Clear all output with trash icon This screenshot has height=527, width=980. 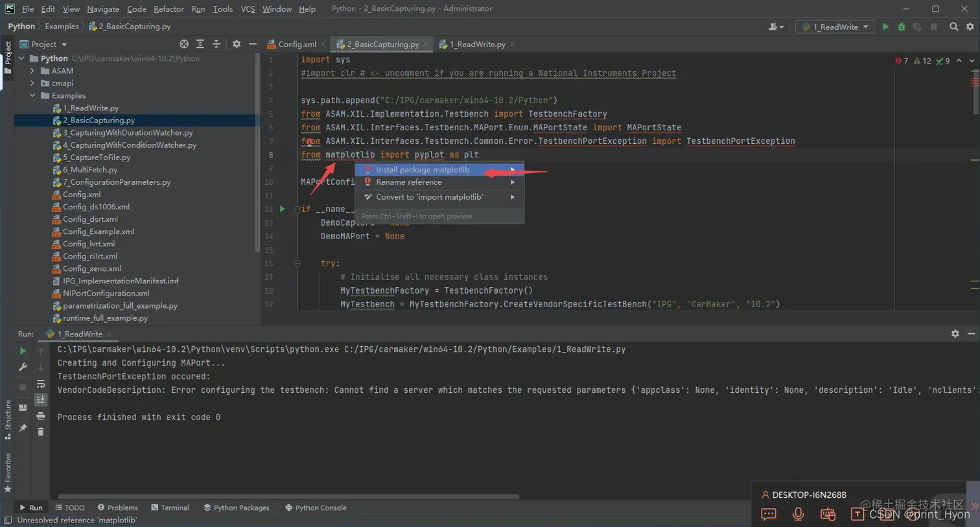point(41,432)
